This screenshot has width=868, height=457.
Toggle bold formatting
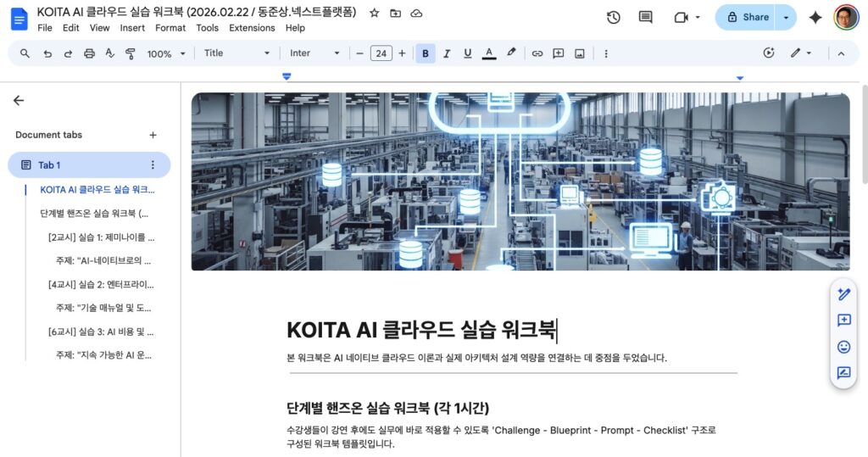point(426,53)
